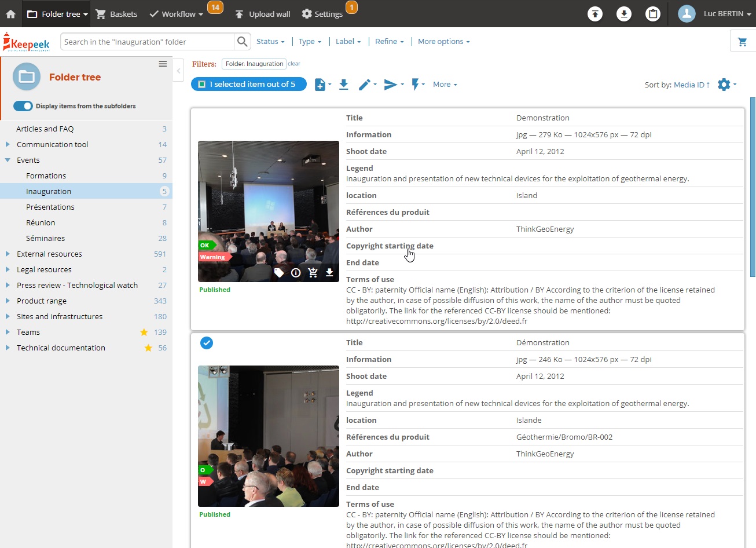Open Luc BERTIN user menu
756x548 pixels.
tap(727, 14)
